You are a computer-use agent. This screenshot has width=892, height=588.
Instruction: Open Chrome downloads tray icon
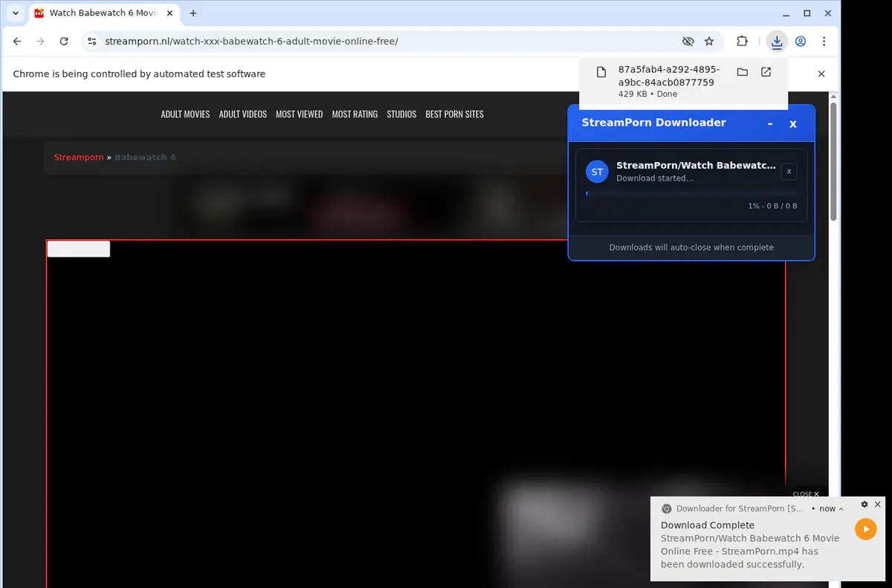(x=777, y=42)
